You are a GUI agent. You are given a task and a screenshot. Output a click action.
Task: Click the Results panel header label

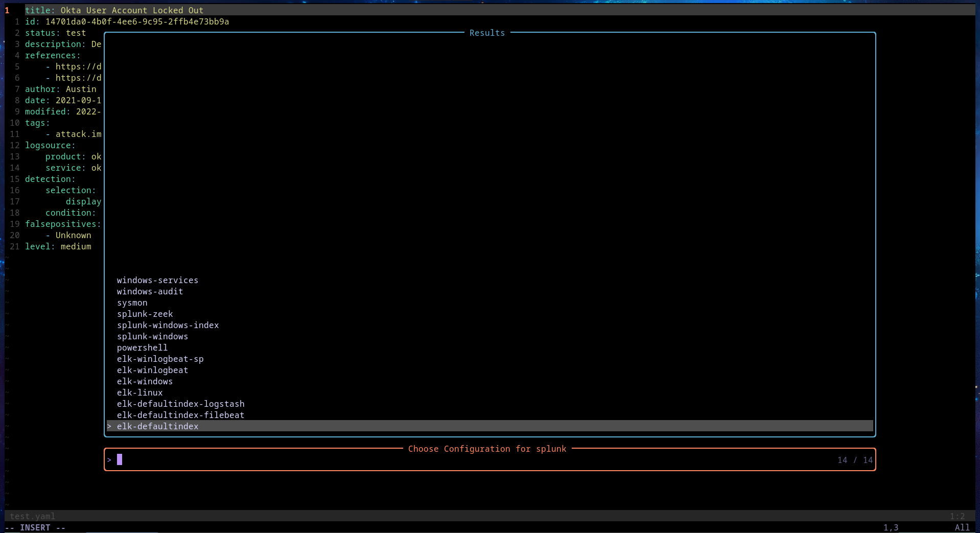point(486,32)
